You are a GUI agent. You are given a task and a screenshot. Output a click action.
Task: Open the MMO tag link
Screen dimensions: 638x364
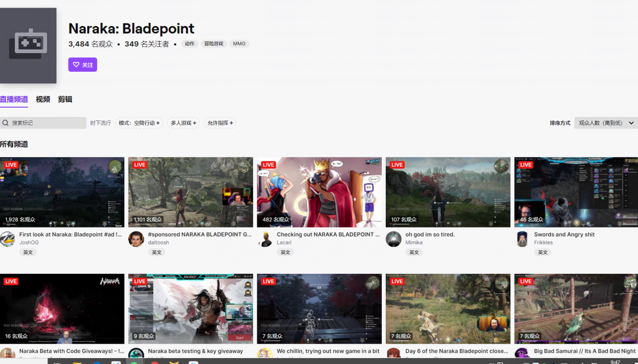239,44
